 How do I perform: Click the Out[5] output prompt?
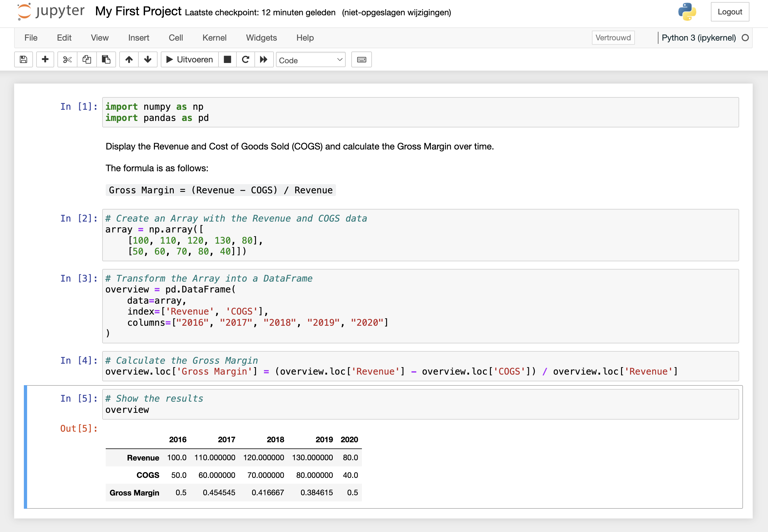[x=79, y=428]
